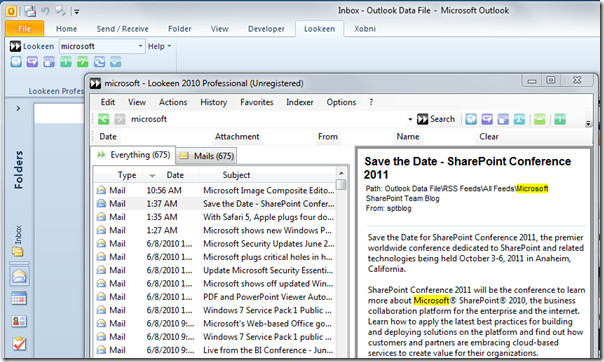This screenshot has width=604, height=362.
Task: Open the search history dropdown arrow beside Search
Action: [x=410, y=119]
